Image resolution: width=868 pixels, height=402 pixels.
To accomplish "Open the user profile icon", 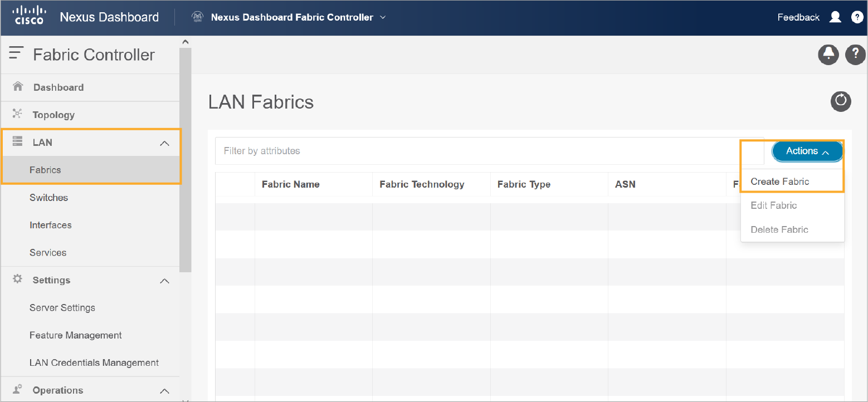I will pos(835,17).
